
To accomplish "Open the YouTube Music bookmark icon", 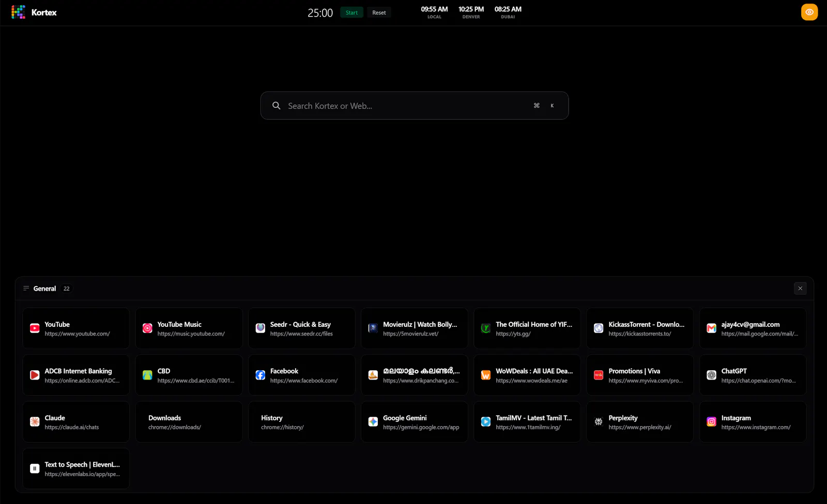I will click(x=147, y=328).
